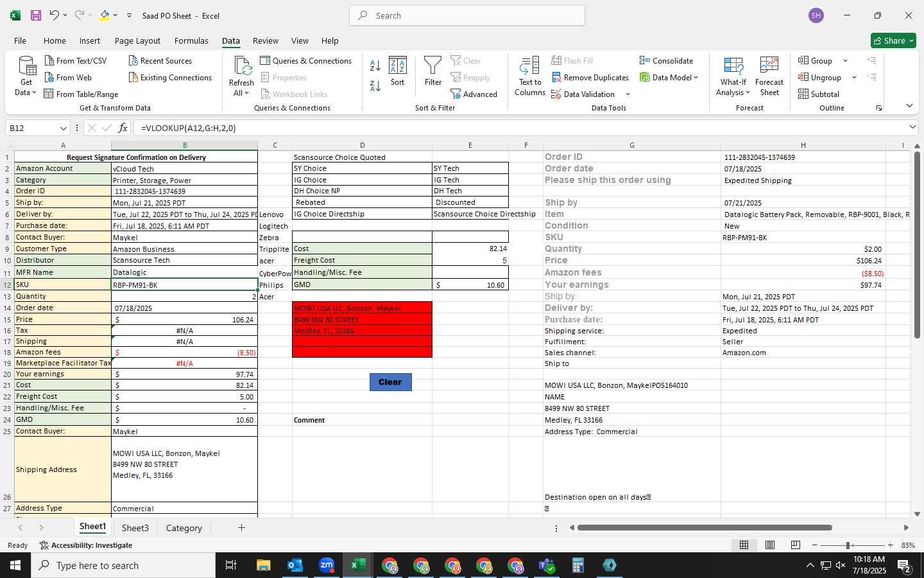This screenshot has width=924, height=578.
Task: Open Queries & Connections pane
Action: (x=306, y=60)
